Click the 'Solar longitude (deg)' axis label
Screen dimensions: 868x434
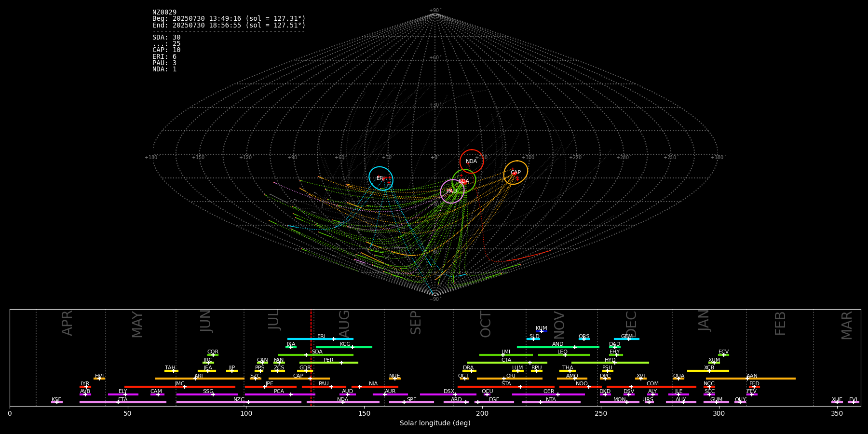[x=435, y=423]
